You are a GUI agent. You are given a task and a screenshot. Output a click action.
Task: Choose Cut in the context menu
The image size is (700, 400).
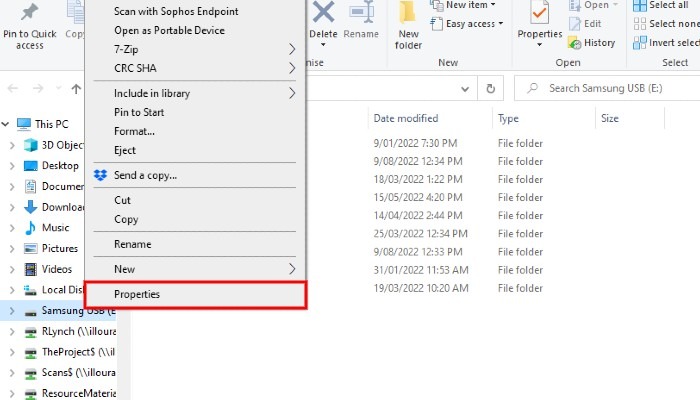point(195,200)
